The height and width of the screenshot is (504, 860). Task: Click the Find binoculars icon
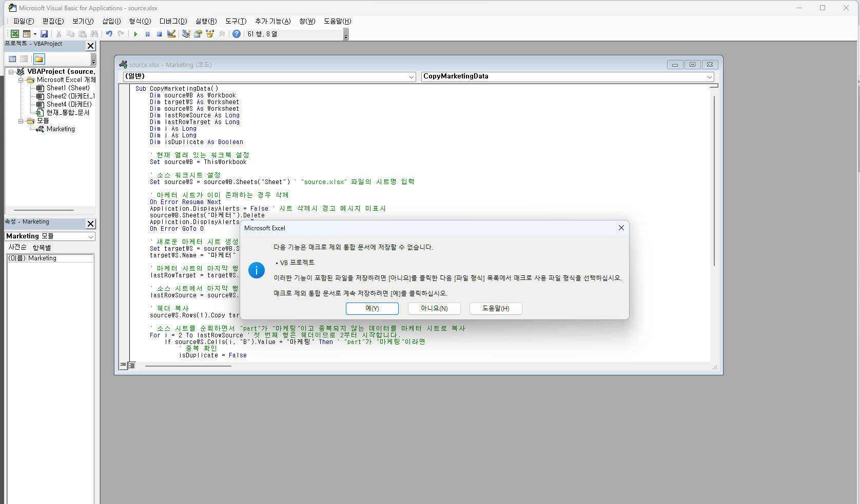tap(94, 34)
